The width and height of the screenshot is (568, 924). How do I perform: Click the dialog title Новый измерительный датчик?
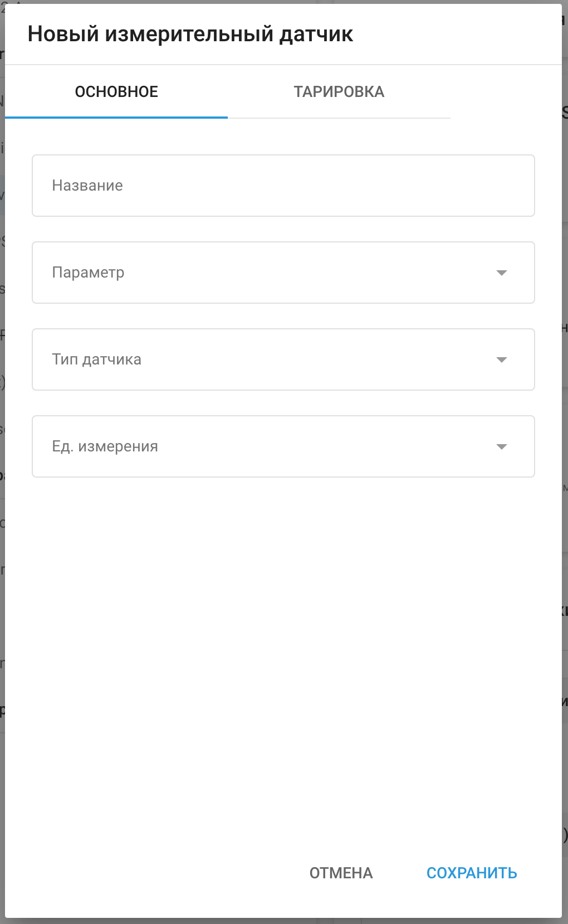[x=190, y=34]
